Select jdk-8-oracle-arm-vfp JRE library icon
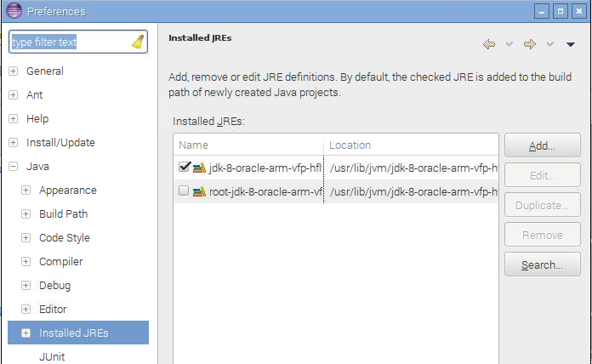Screen dimensions: 592x364 pyautogui.click(x=199, y=168)
